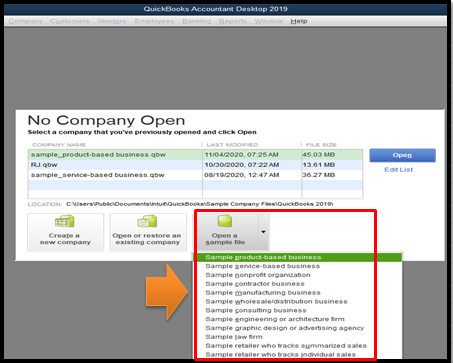The height and width of the screenshot is (363, 453).
Task: Choose Sample contractor business
Action: point(298,284)
